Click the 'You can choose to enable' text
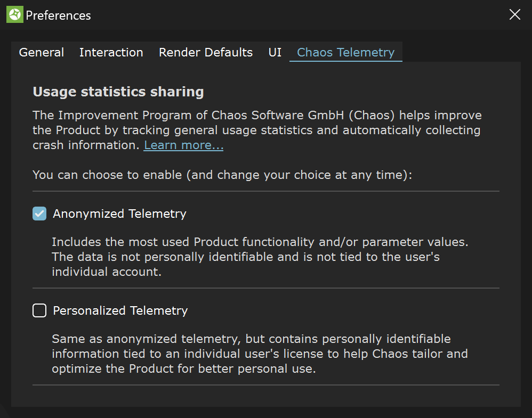 point(222,175)
